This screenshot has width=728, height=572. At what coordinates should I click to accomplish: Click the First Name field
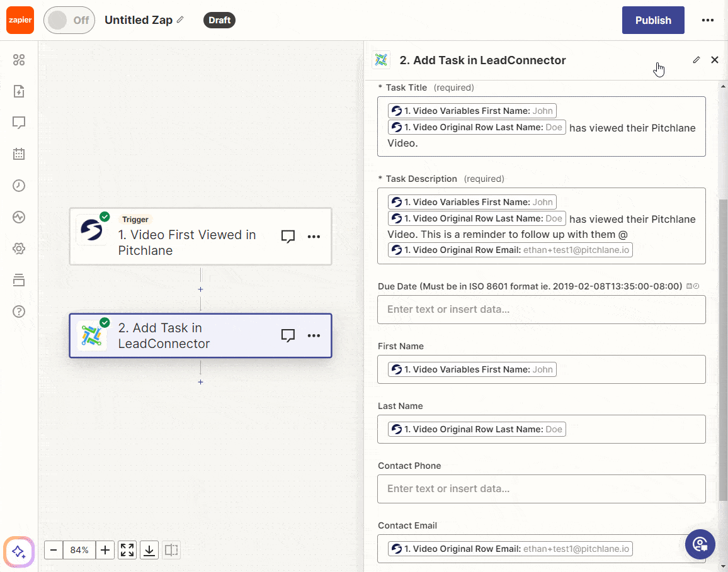point(542,369)
